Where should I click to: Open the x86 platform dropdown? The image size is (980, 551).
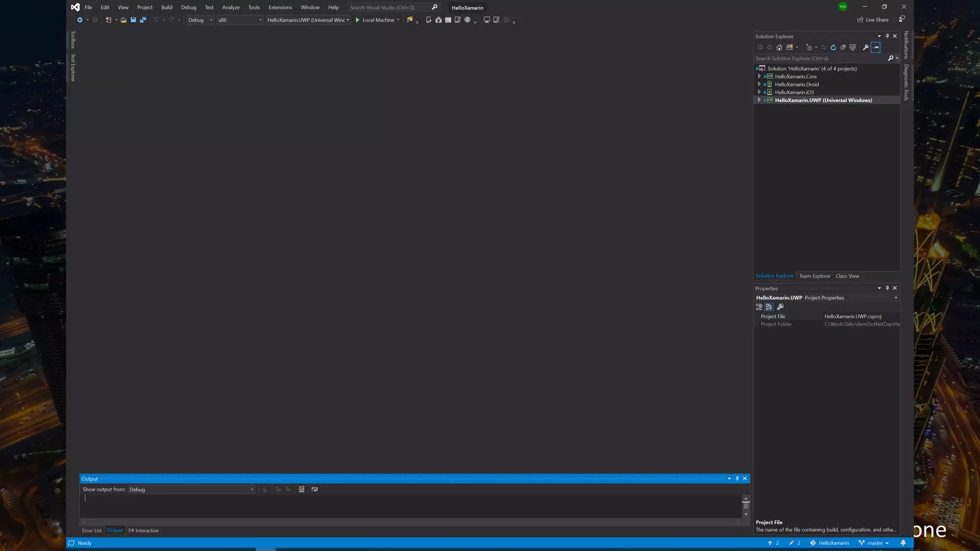[240, 20]
